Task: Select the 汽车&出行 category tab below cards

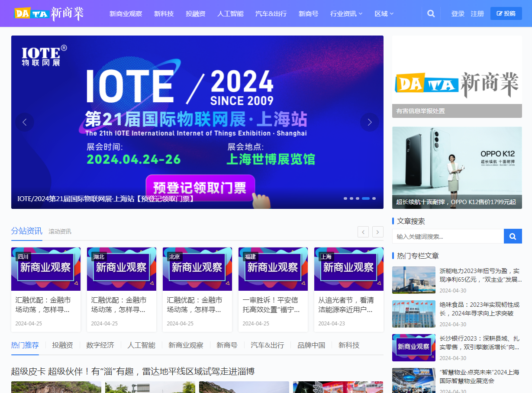Action: tap(268, 345)
